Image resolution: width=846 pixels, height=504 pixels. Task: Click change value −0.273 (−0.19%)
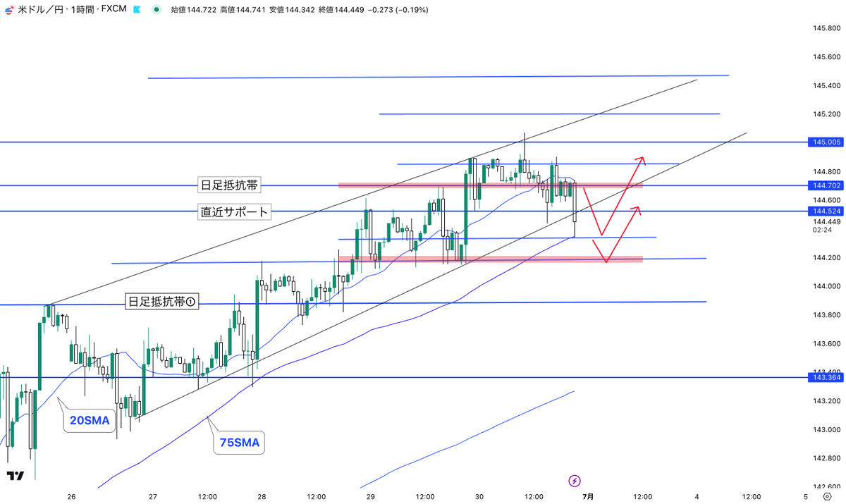(397, 10)
